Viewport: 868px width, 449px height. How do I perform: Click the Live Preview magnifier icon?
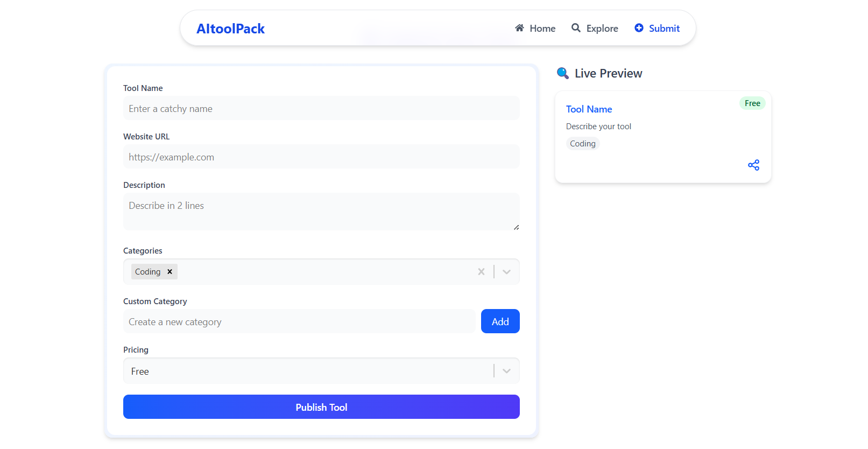click(x=563, y=73)
